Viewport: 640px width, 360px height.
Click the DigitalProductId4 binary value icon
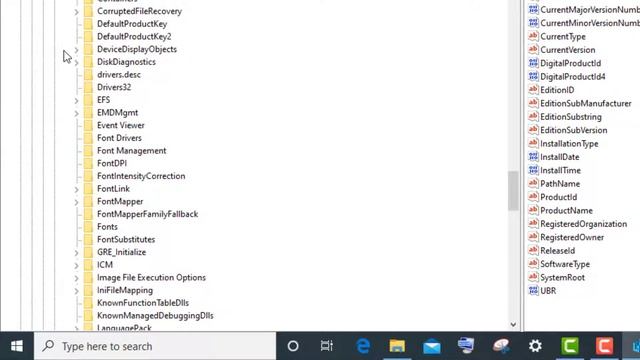tap(533, 76)
